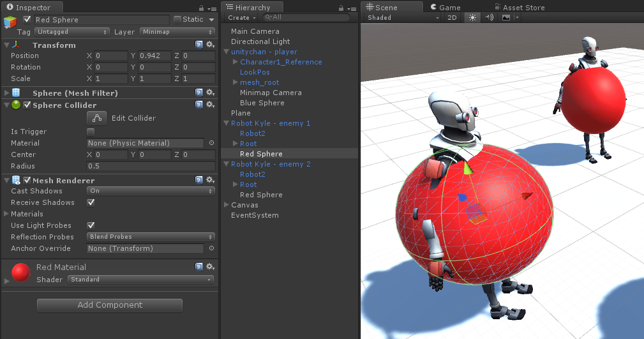Image resolution: width=644 pixels, height=339 pixels.
Task: Toggle Red Sphere active checkbox
Action: click(27, 19)
